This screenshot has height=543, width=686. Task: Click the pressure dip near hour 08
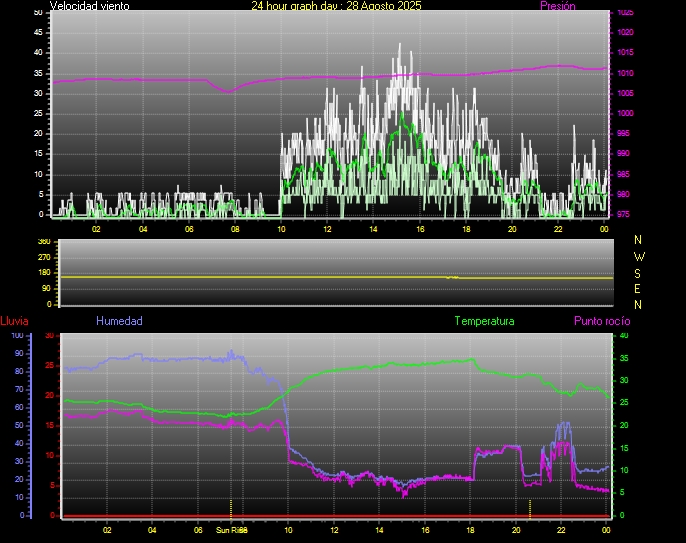coord(228,91)
